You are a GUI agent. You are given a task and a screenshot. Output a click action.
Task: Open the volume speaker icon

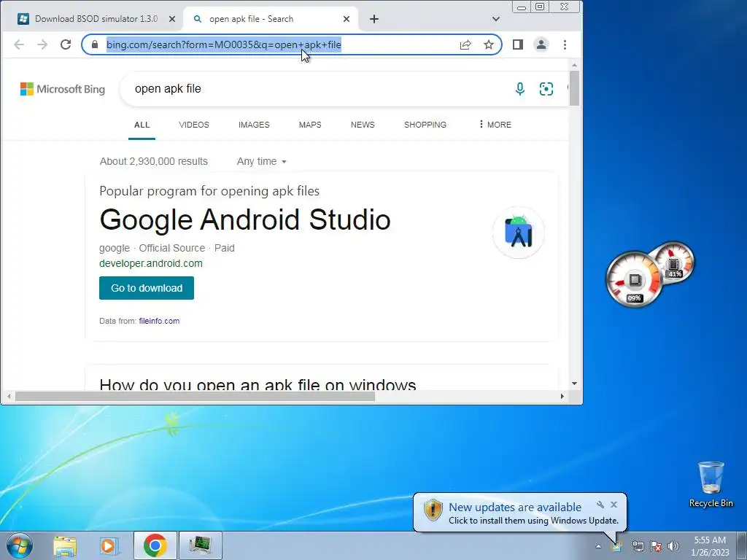[673, 546]
